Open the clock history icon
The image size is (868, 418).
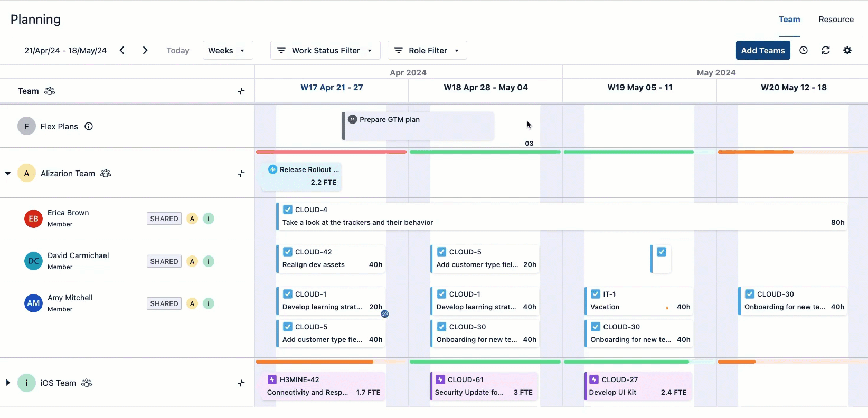point(804,50)
